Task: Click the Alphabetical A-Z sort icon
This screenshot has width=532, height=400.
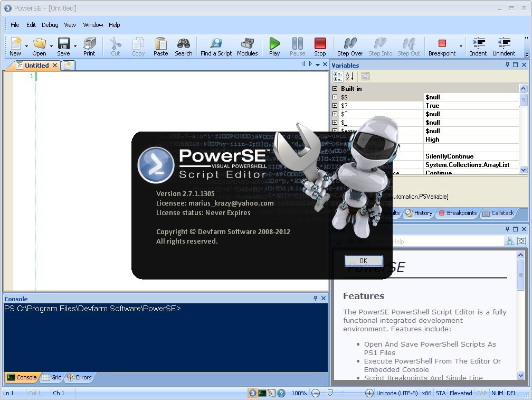Action: [350, 77]
